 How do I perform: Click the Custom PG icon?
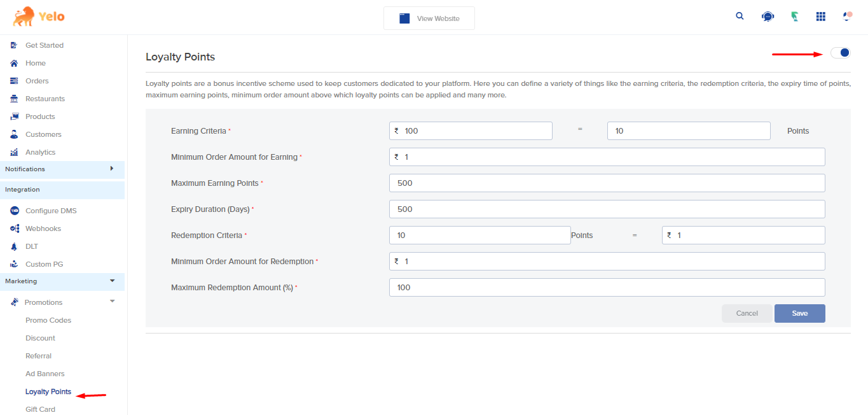pyautogui.click(x=14, y=264)
